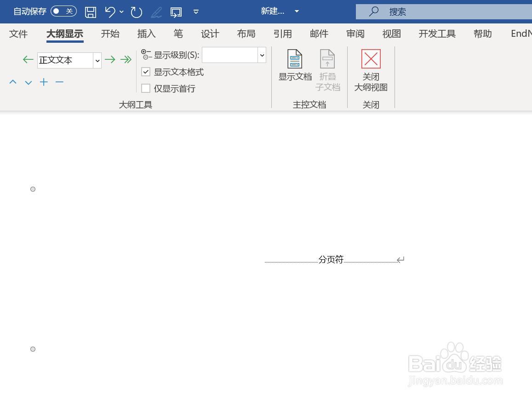Select the highlighter pen in quick access toolbar
The width and height of the screenshot is (532, 399).
pyautogui.click(x=156, y=12)
